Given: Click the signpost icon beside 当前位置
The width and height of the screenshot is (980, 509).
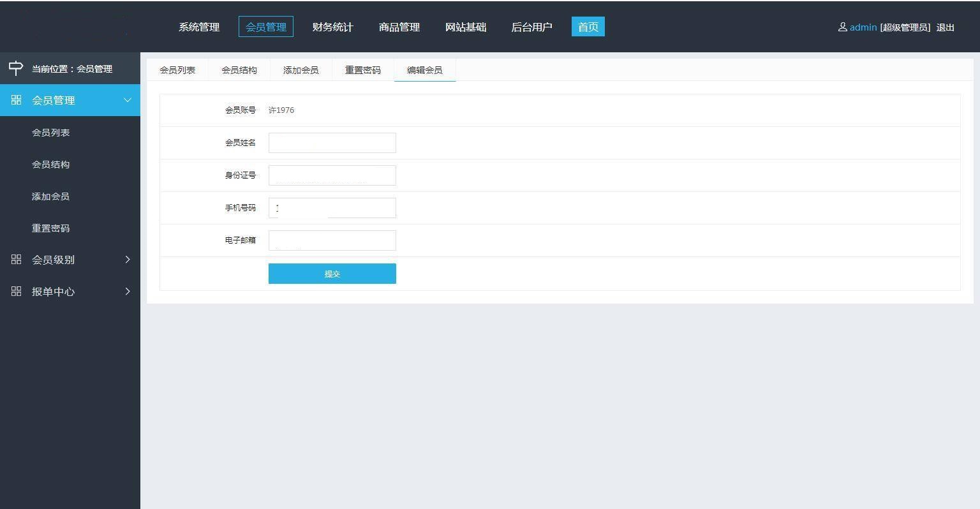Looking at the screenshot, I should (16, 68).
